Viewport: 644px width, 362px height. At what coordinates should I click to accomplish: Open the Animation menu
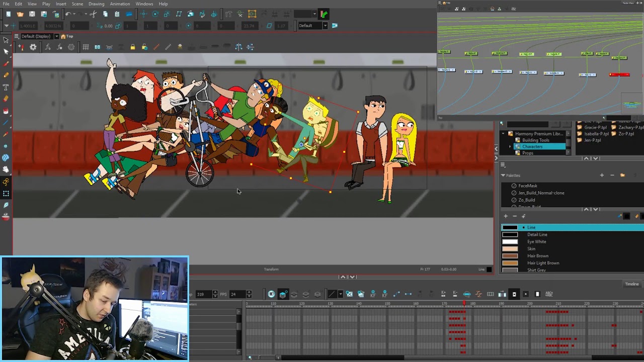tap(120, 4)
